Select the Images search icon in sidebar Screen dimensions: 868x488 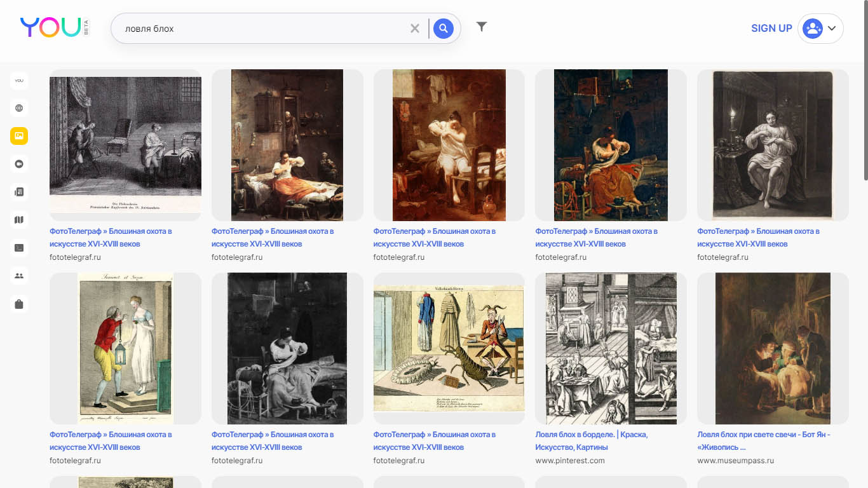[19, 136]
